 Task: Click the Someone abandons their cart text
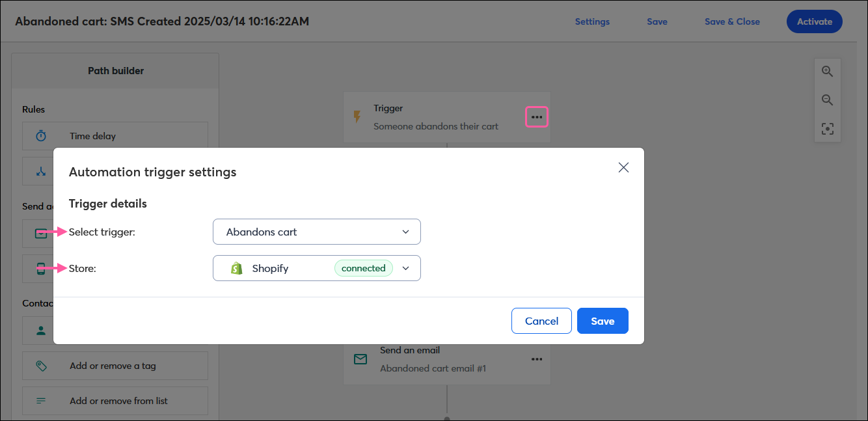(436, 126)
